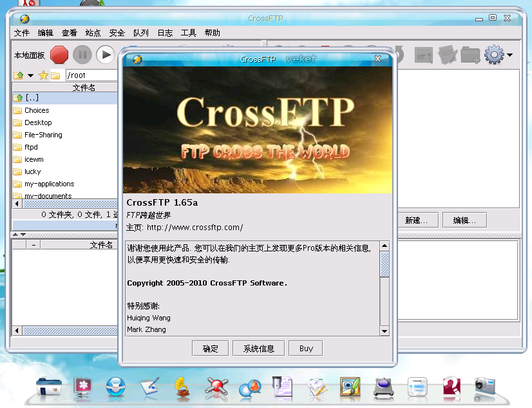Open the 安全 menu

[x=117, y=33]
